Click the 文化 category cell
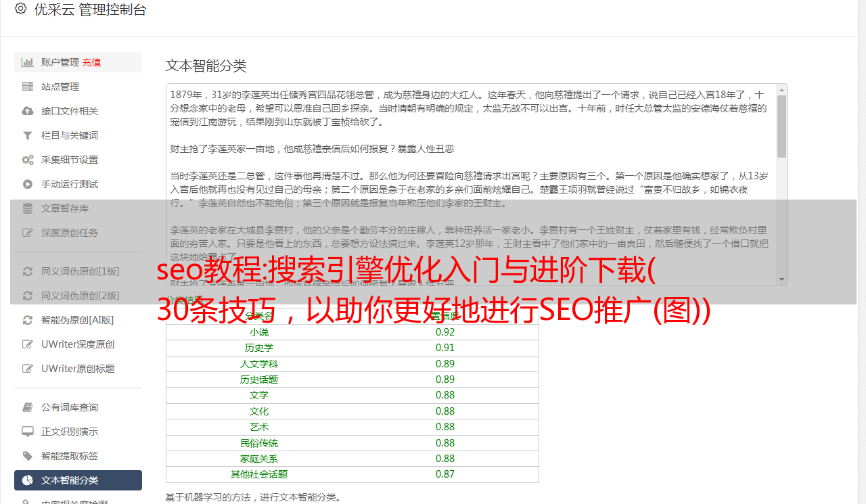Image resolution: width=866 pixels, height=504 pixels. tap(259, 411)
